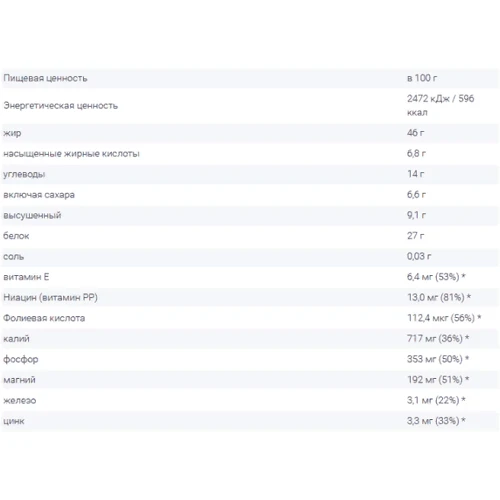Select 'Фолиевая кислота' row label
500x500 pixels.
pyautogui.click(x=44, y=318)
